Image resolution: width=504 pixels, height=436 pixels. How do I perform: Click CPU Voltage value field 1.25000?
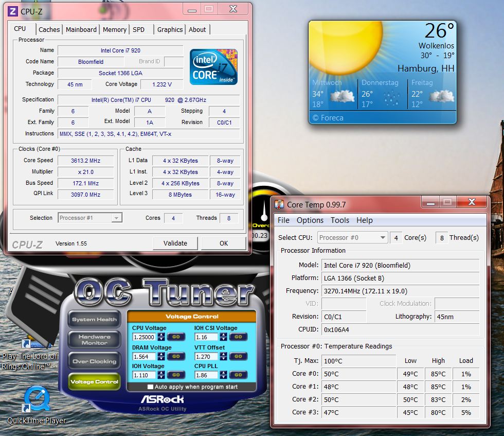click(x=144, y=337)
